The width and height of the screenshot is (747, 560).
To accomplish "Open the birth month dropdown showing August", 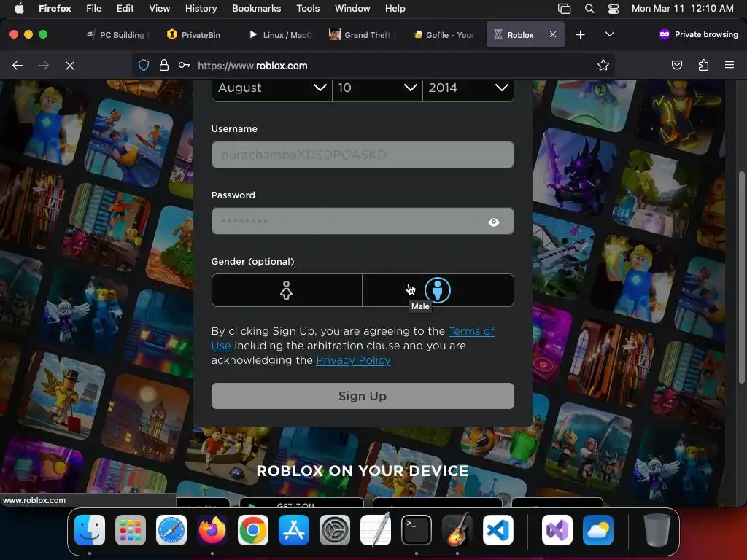I will (272, 88).
